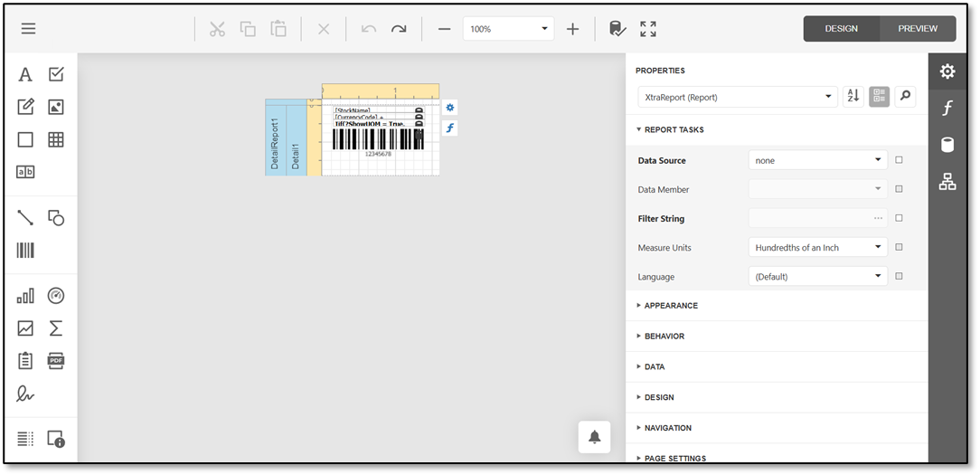Viewport: 980px width, 475px height.
Task: Toggle the Filter String property marker
Action: 899,218
